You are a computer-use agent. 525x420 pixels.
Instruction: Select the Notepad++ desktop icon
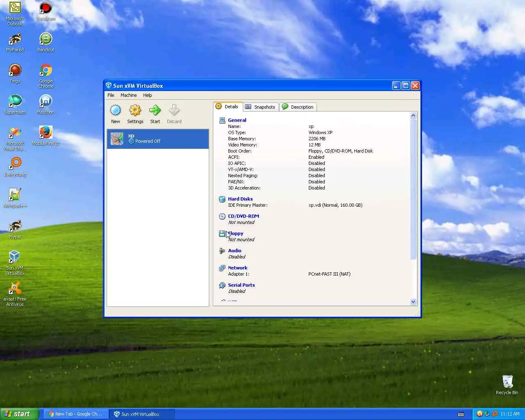(x=15, y=198)
